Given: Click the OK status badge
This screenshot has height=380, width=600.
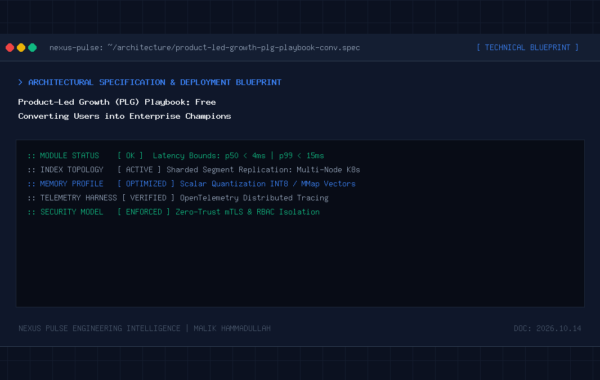Looking at the screenshot, I should 130,156.
